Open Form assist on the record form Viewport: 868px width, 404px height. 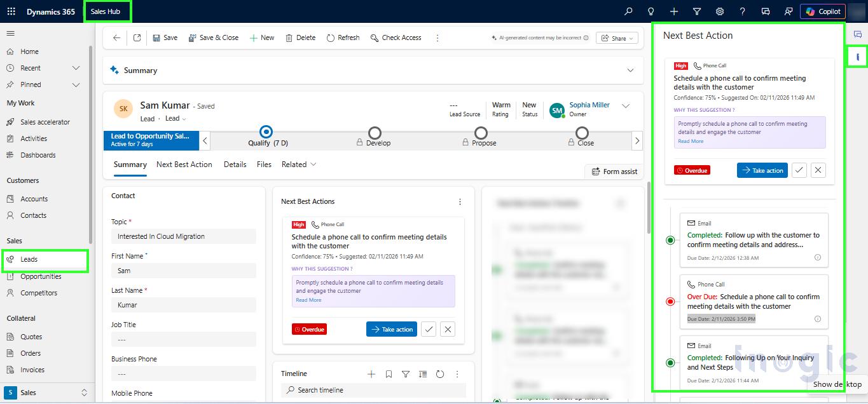(613, 171)
